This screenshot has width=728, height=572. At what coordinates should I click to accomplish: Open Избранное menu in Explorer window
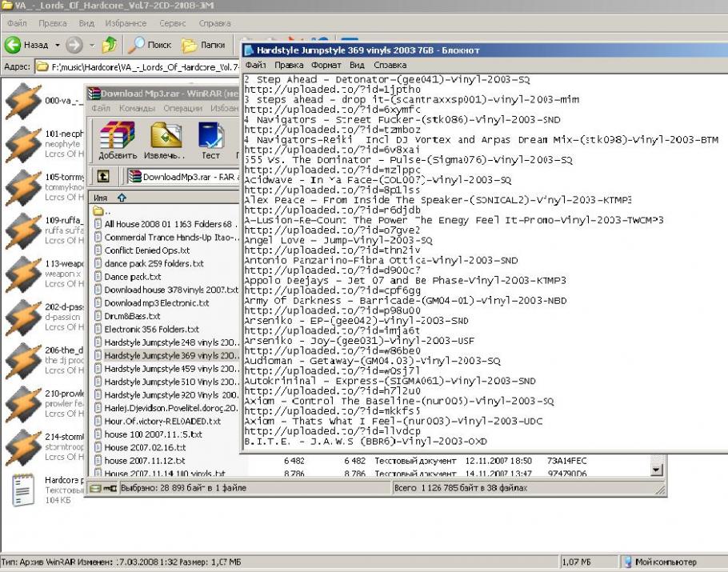tap(126, 23)
